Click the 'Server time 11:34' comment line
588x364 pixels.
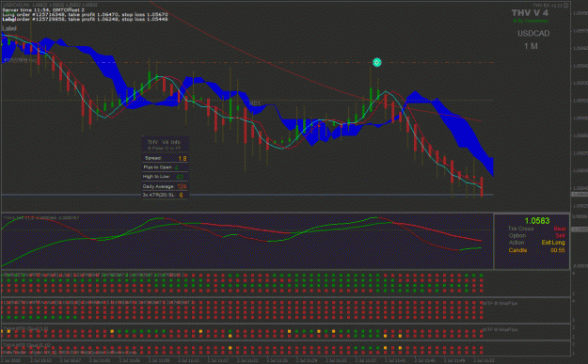point(43,9)
